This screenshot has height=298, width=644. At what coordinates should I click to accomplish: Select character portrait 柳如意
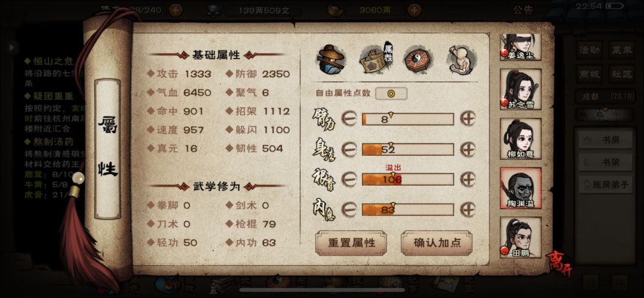pos(521,139)
